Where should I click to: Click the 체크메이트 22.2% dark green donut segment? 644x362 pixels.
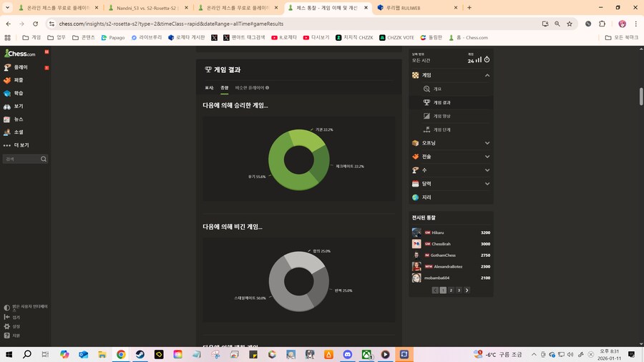pos(321,164)
